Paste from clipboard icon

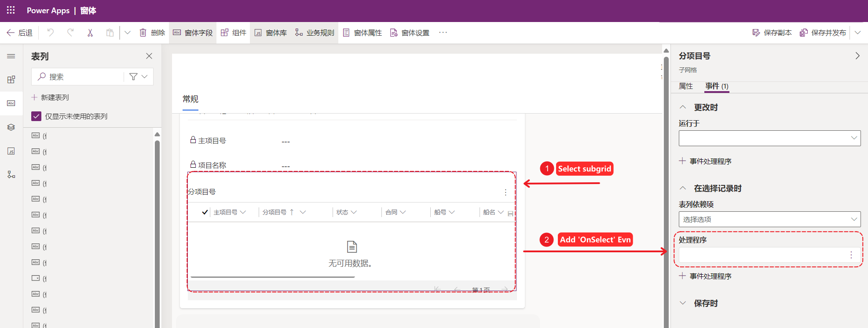click(x=110, y=33)
